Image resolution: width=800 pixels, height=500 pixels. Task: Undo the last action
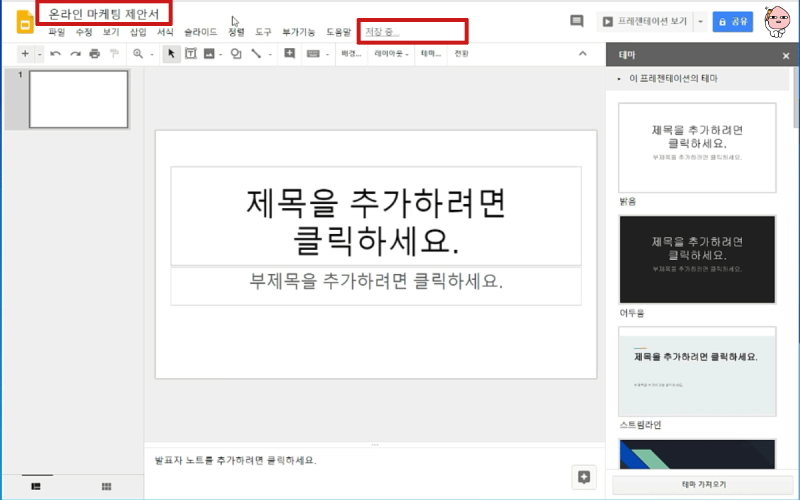[56, 54]
